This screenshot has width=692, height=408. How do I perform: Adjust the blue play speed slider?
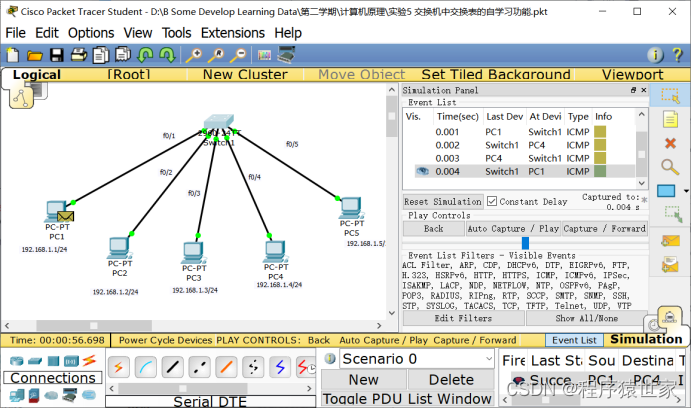(x=525, y=243)
